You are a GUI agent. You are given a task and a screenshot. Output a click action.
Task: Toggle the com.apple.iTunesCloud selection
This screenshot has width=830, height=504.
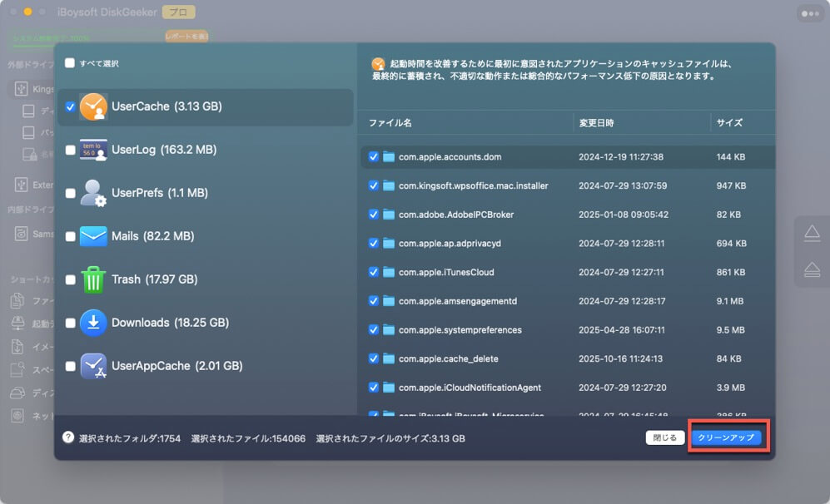coord(373,272)
